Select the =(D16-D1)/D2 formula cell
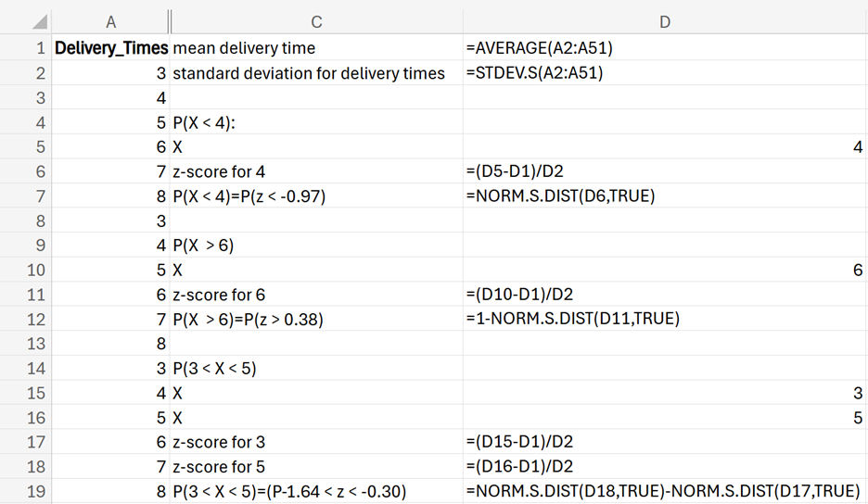The width and height of the screenshot is (868, 504). tap(664, 466)
